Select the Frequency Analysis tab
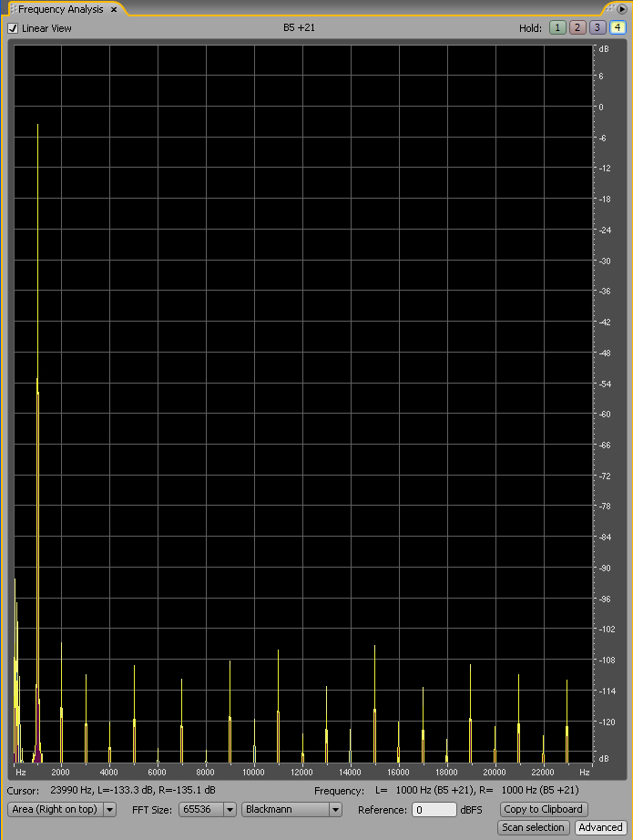The height and width of the screenshot is (840, 633). pos(60,9)
